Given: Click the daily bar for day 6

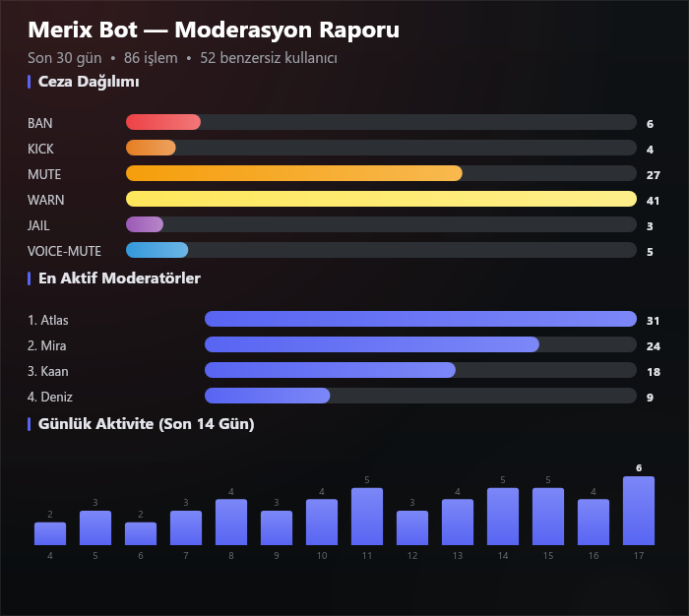Looking at the screenshot, I should [141, 533].
